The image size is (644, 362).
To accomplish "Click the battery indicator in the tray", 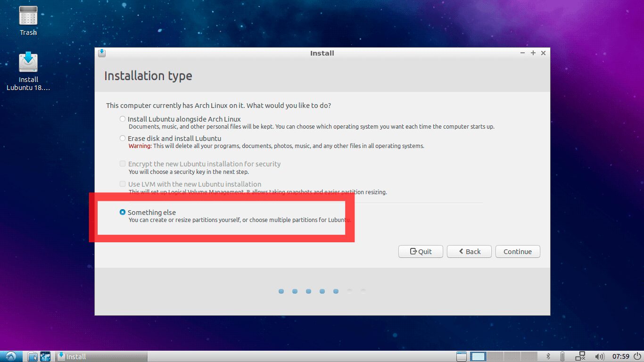I will 562,356.
